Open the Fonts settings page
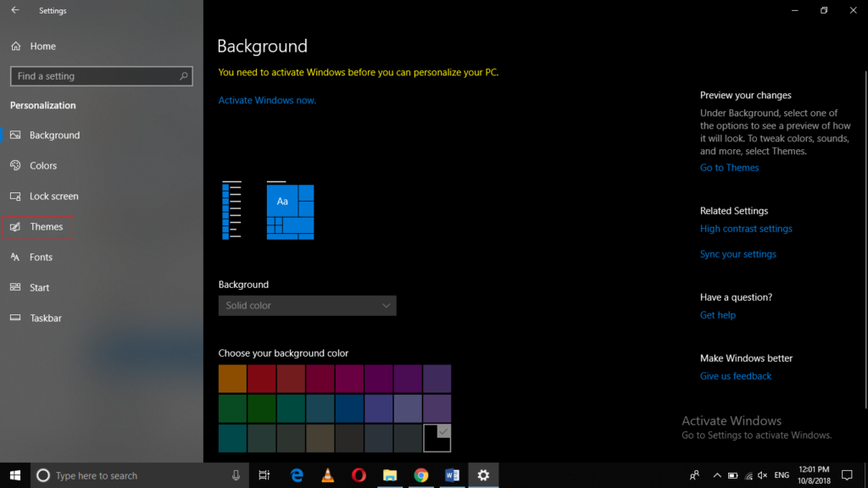Screen dimensions: 868x488 click(x=41, y=257)
